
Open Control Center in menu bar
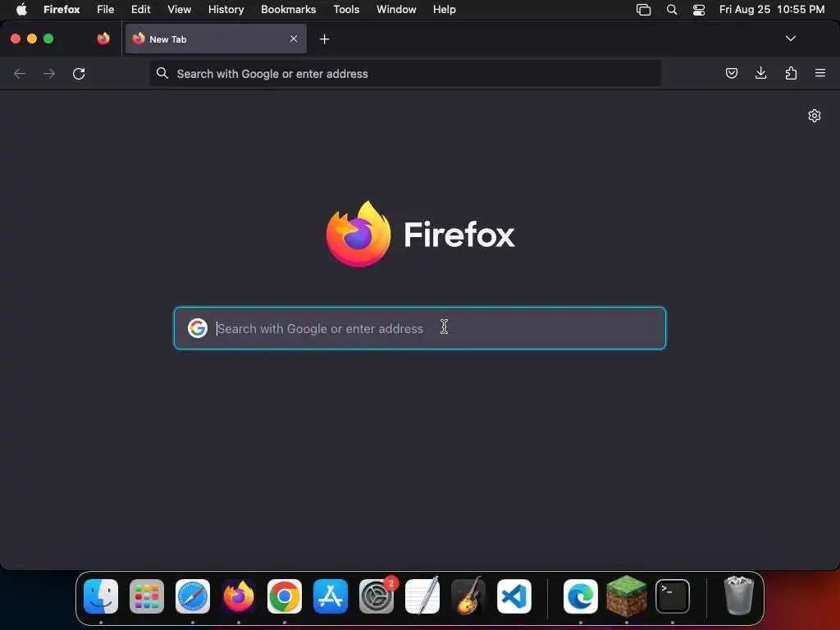(x=699, y=10)
